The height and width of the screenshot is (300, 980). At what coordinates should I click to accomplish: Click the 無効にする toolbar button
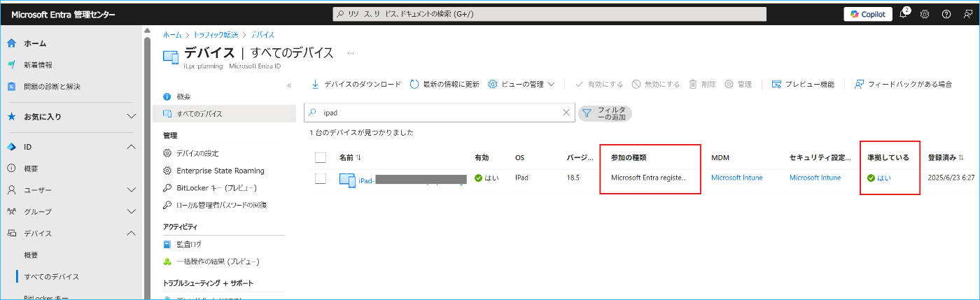click(655, 84)
